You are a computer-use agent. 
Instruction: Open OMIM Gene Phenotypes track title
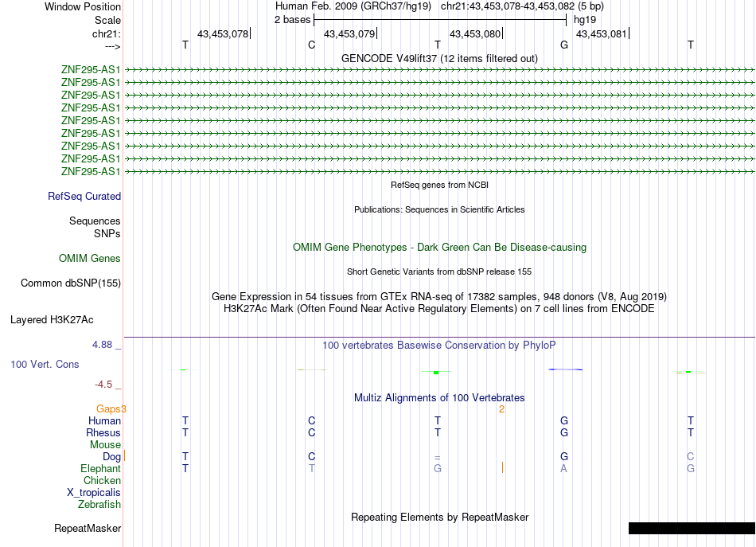pos(439,247)
